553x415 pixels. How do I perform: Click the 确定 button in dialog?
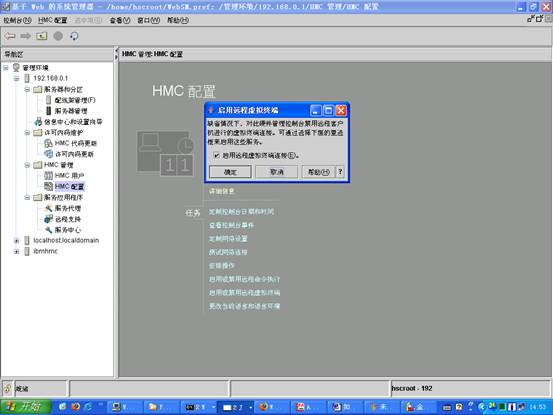click(230, 172)
